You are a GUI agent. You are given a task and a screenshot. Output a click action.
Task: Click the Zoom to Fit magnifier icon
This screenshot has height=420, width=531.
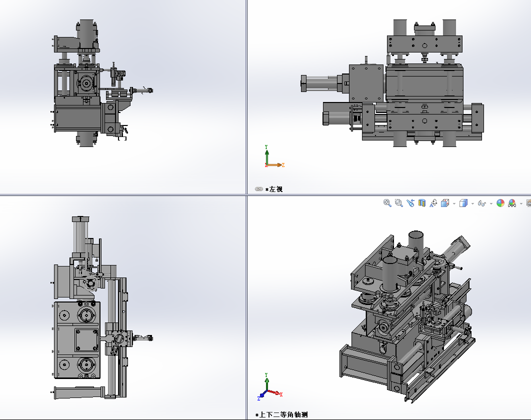pos(387,203)
